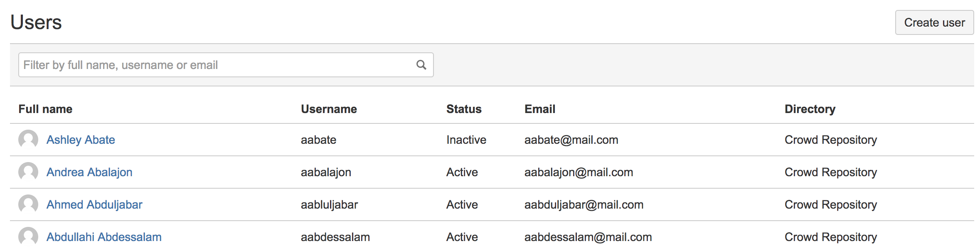
Task: Open Andrea Abalajon's user profile link
Action: click(x=89, y=172)
